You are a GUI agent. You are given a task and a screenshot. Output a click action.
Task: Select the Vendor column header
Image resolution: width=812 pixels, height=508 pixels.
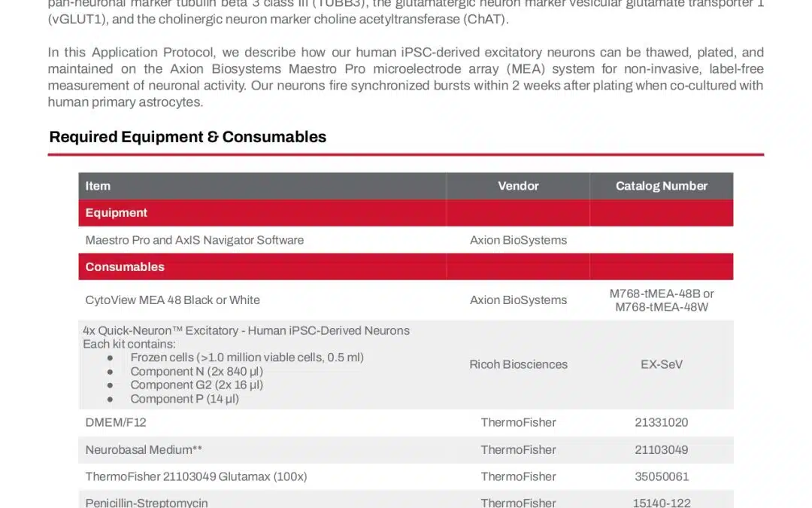[x=518, y=186]
